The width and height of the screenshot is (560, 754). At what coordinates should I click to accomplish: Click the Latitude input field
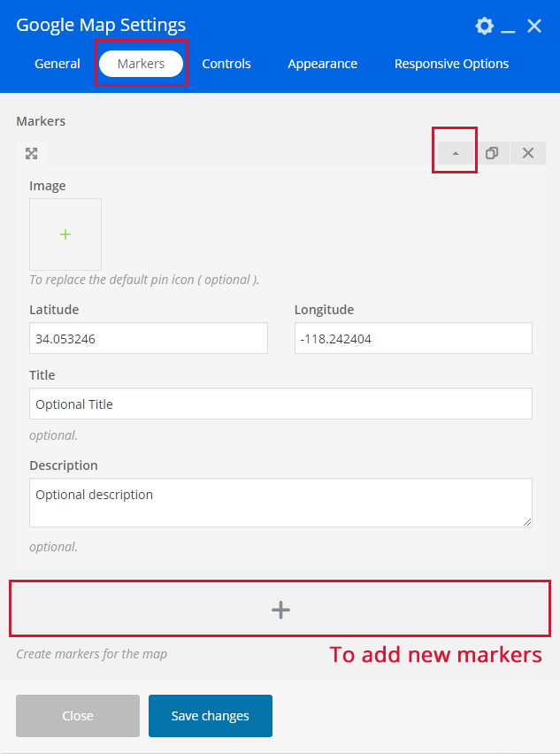[x=148, y=338]
